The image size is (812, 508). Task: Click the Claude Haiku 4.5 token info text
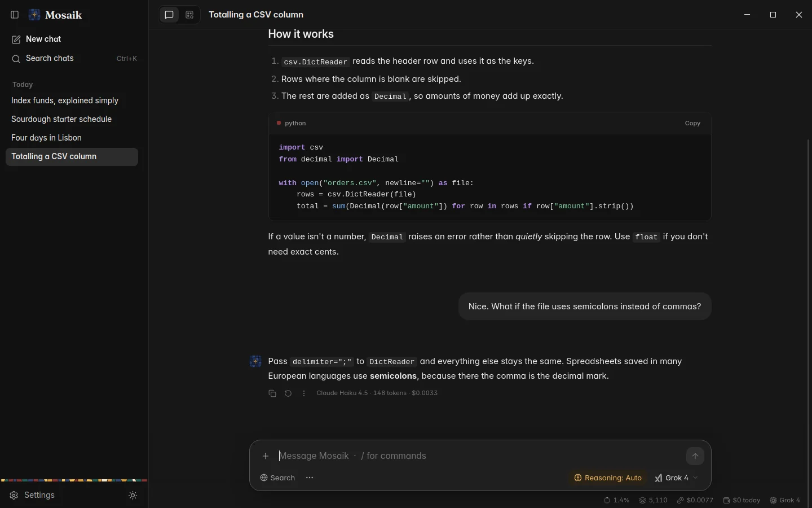pyautogui.click(x=377, y=393)
